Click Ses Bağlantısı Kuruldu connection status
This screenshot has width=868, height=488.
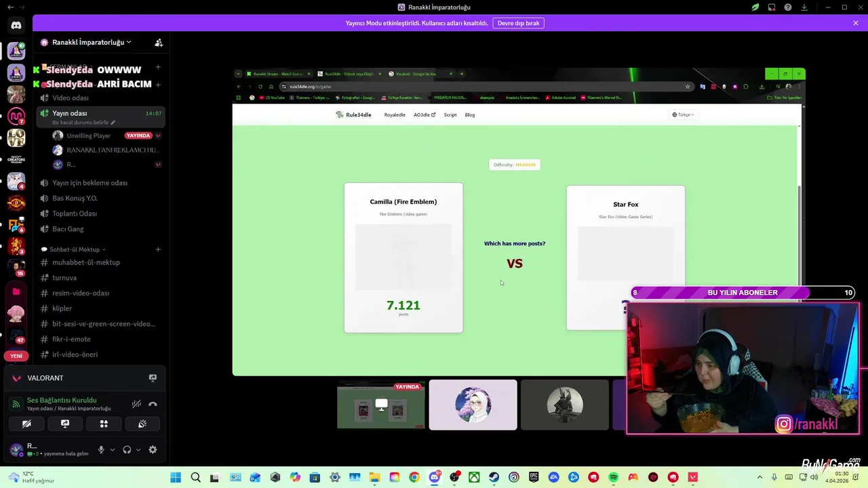point(62,400)
